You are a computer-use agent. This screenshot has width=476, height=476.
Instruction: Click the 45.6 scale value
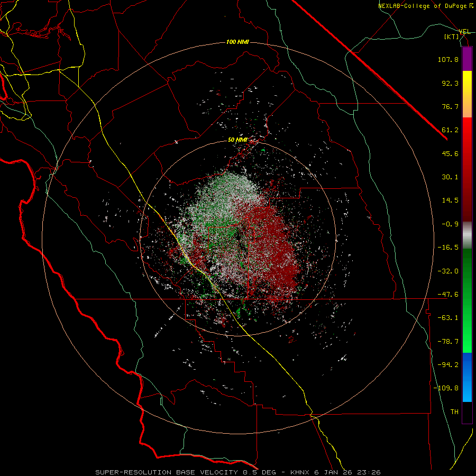pos(450,153)
